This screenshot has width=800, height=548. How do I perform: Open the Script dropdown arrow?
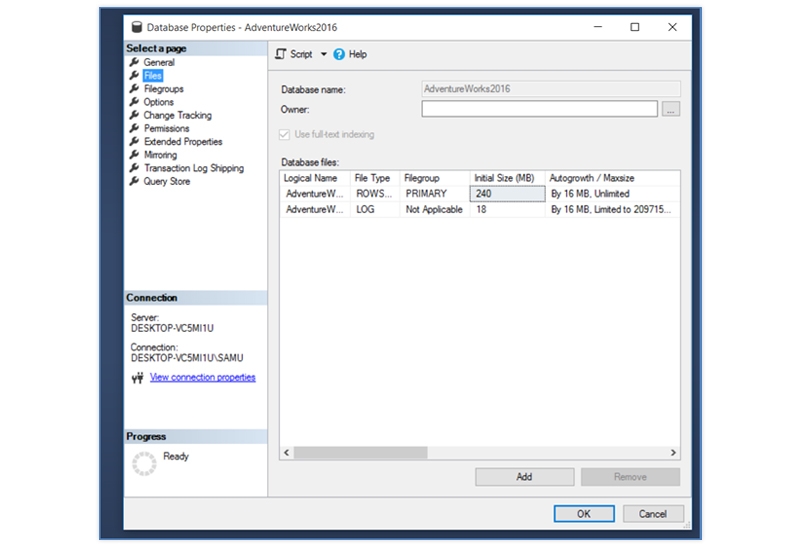[323, 54]
